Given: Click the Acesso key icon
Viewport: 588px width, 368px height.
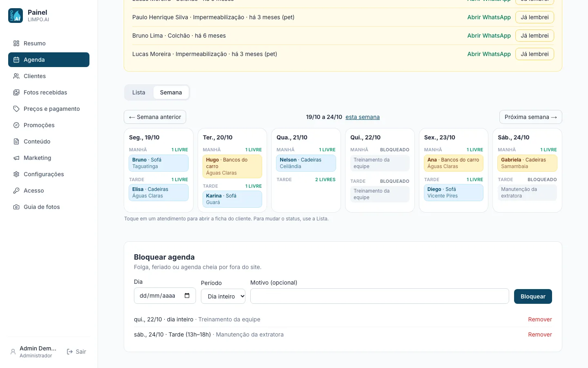Looking at the screenshot, I should [16, 191].
